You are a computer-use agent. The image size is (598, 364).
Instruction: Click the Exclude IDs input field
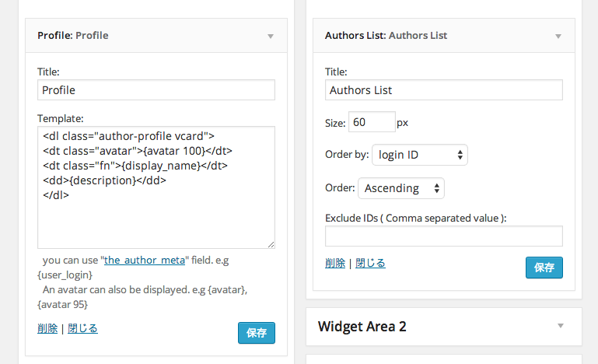[443, 236]
